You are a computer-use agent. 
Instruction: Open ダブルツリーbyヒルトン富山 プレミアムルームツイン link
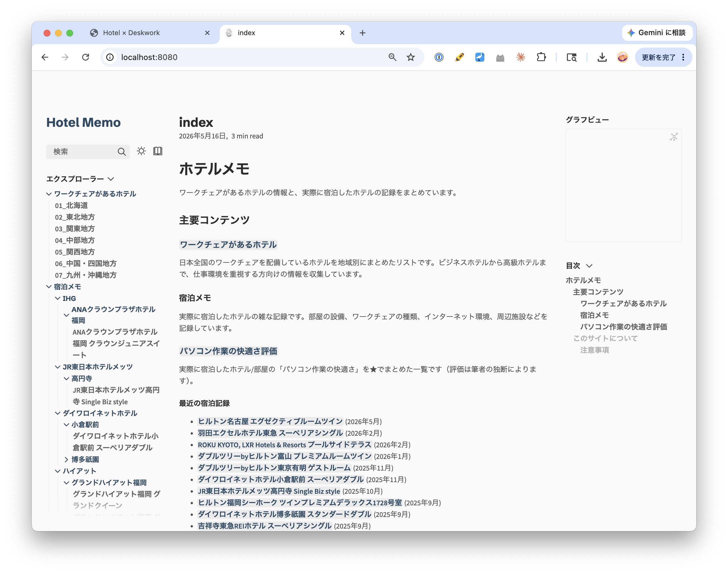[x=285, y=456]
